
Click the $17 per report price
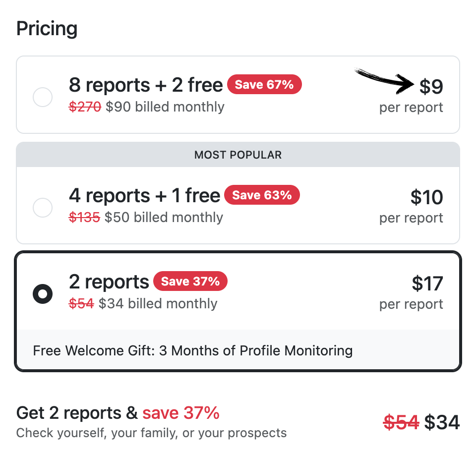427,283
